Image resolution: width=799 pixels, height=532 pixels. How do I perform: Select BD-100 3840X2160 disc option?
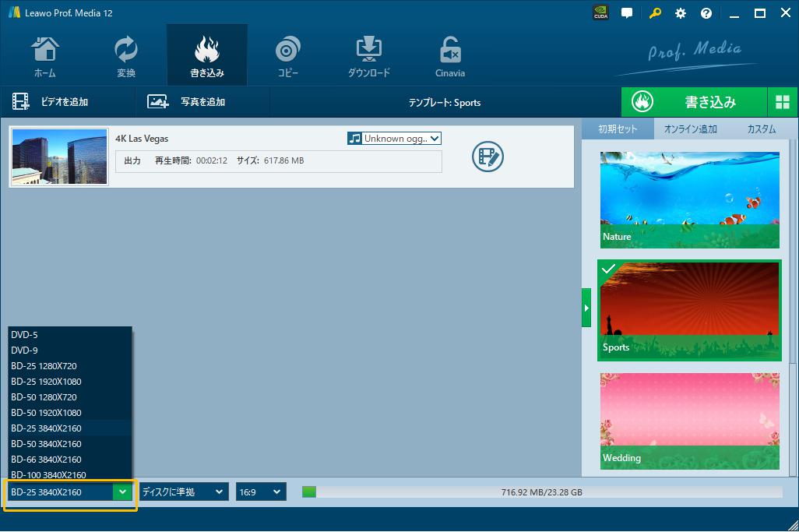(70, 474)
